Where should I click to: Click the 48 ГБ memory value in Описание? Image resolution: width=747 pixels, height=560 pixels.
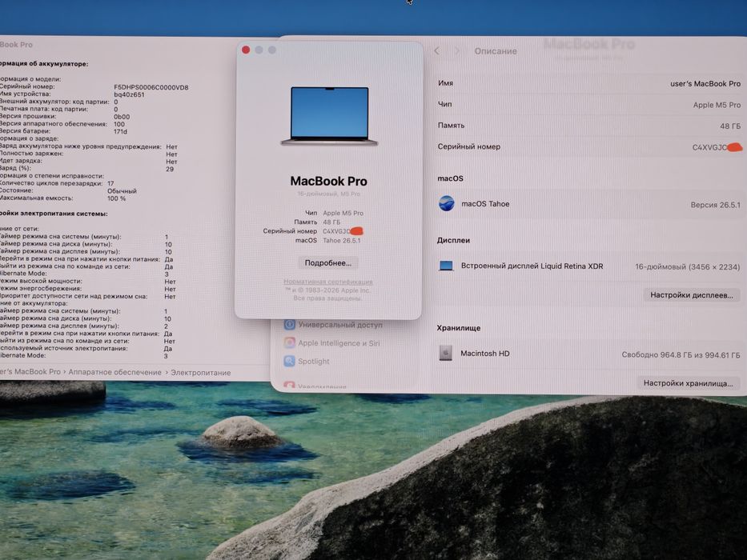click(730, 126)
